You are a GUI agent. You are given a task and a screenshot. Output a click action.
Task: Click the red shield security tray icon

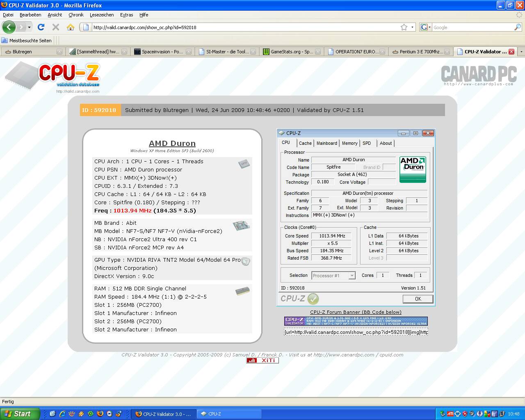click(x=465, y=414)
